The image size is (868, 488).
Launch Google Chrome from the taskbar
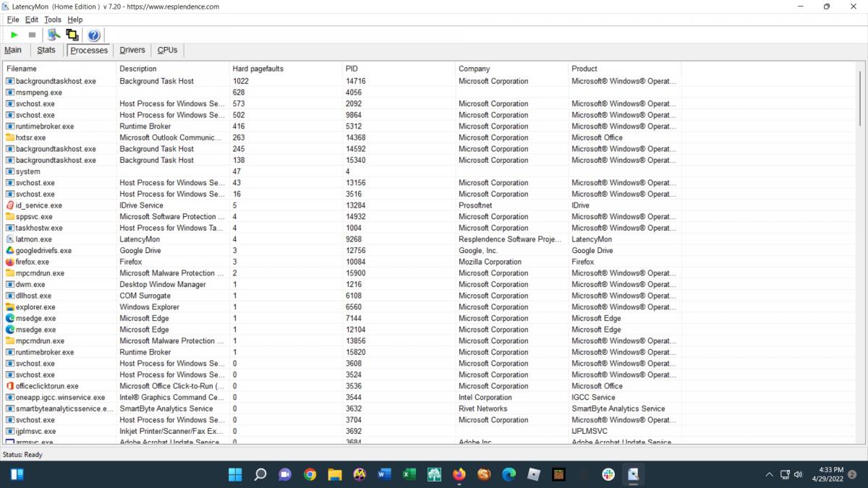click(x=310, y=474)
